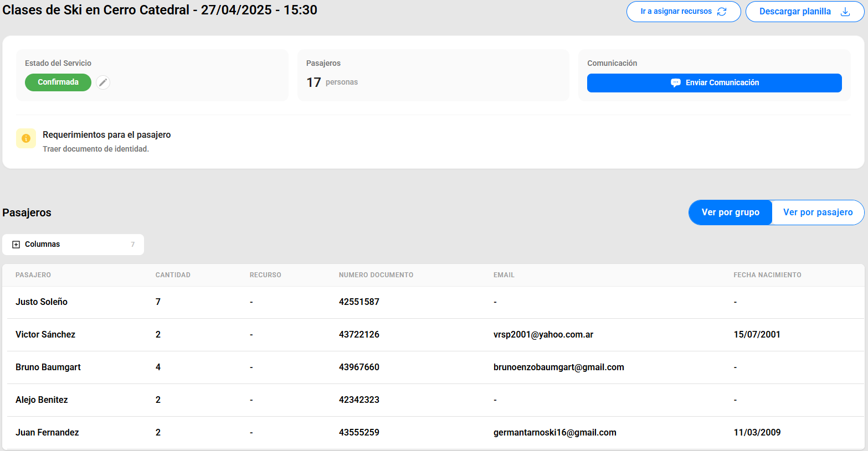Viewport: 868px width, 451px height.
Task: Click the FECHA NACIMIENTO column header
Action: coord(767,275)
